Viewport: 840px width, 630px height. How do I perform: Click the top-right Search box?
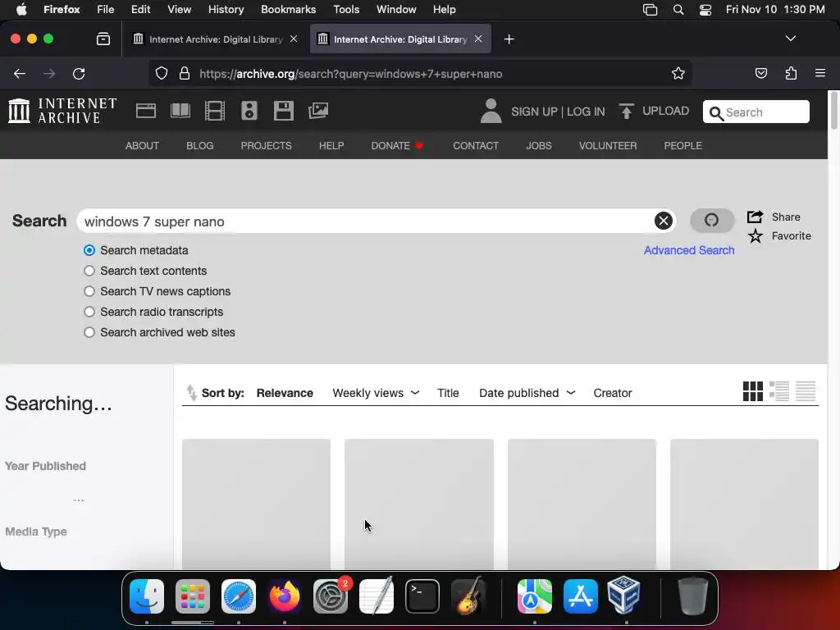756,112
